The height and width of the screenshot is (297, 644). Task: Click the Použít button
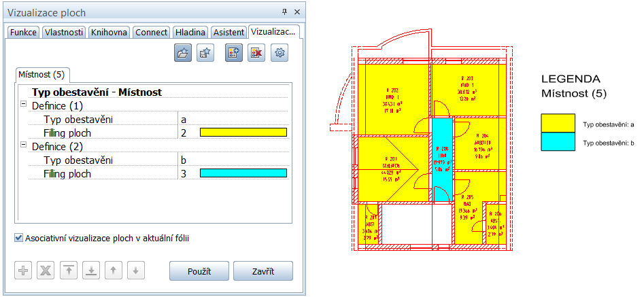pyautogui.click(x=199, y=271)
